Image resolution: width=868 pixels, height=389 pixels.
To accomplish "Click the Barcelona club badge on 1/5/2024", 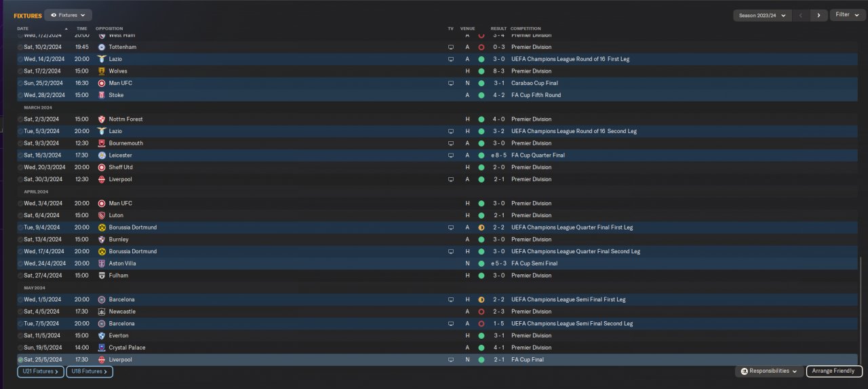I will click(102, 299).
